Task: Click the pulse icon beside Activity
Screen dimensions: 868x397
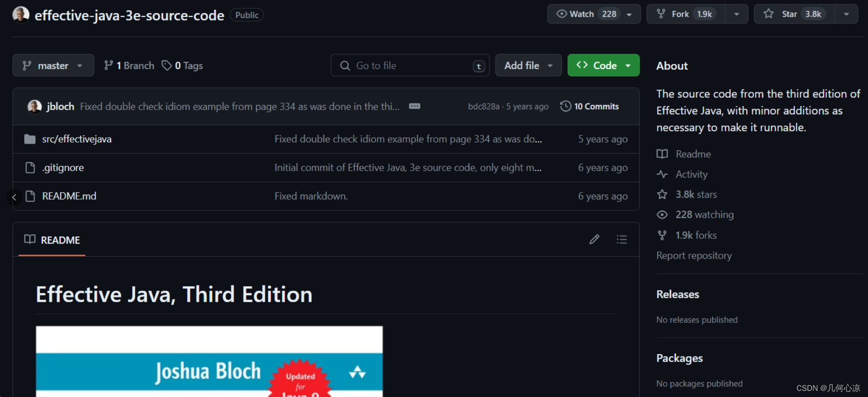Action: 662,174
